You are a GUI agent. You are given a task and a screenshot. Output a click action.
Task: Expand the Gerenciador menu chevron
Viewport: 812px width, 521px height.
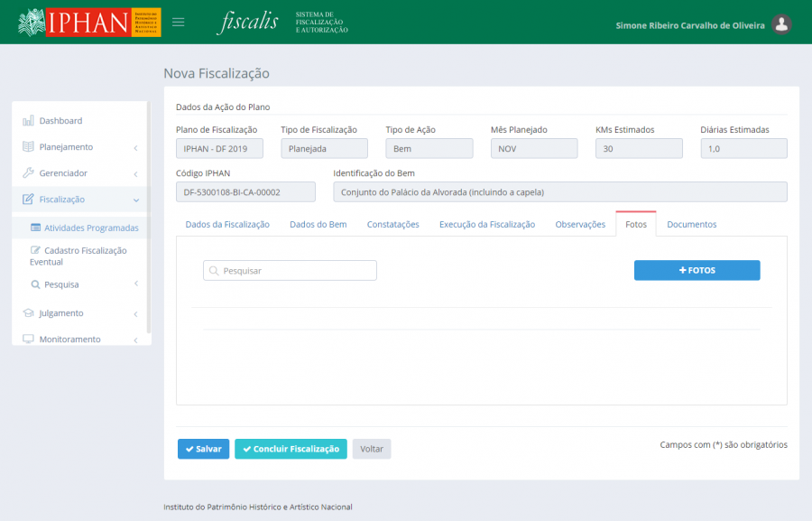pos(135,174)
